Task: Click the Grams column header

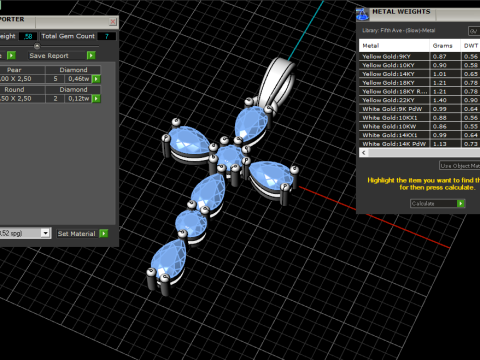Action: click(x=442, y=46)
